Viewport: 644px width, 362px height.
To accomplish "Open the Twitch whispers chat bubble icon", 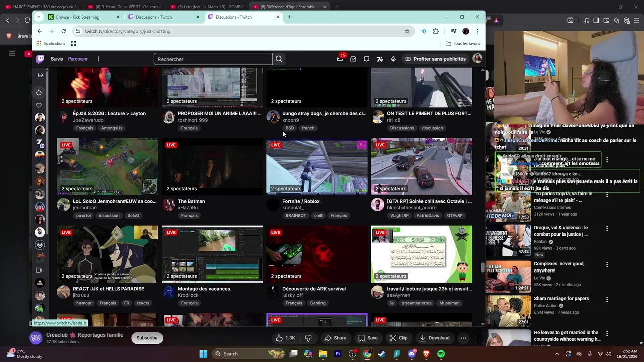I will [366, 59].
